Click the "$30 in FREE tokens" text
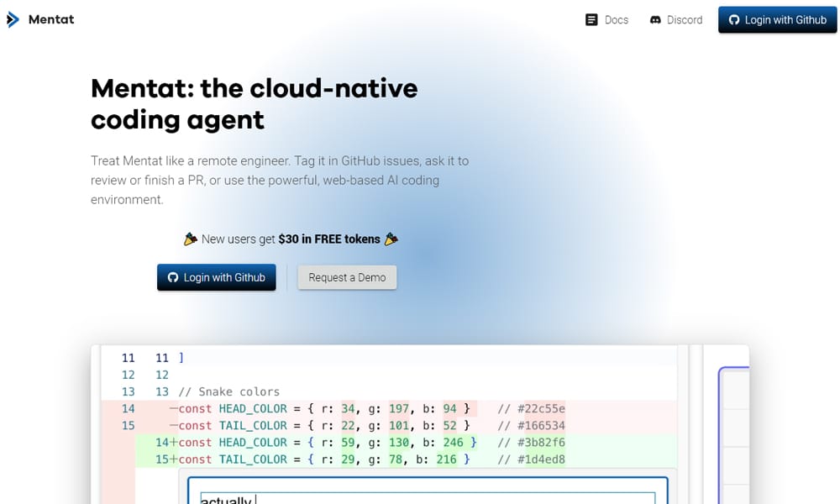The image size is (840, 504). (329, 239)
